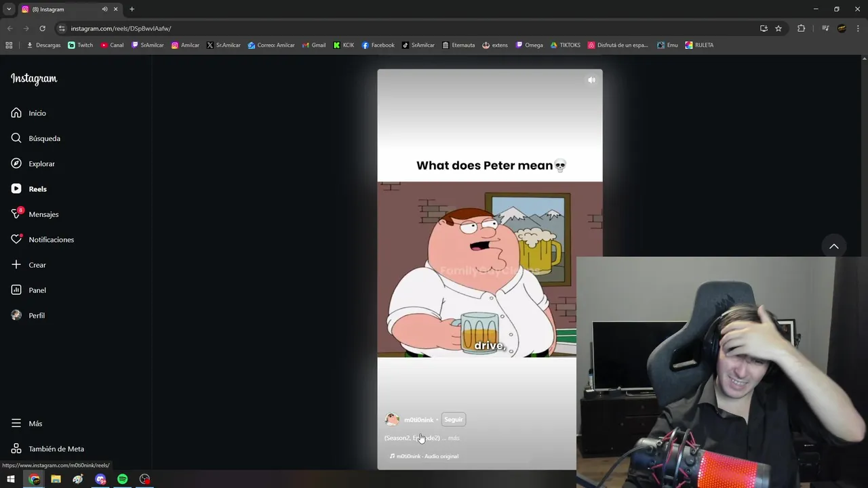Open the Gmail bookmark
The image size is (868, 488).
click(314, 45)
